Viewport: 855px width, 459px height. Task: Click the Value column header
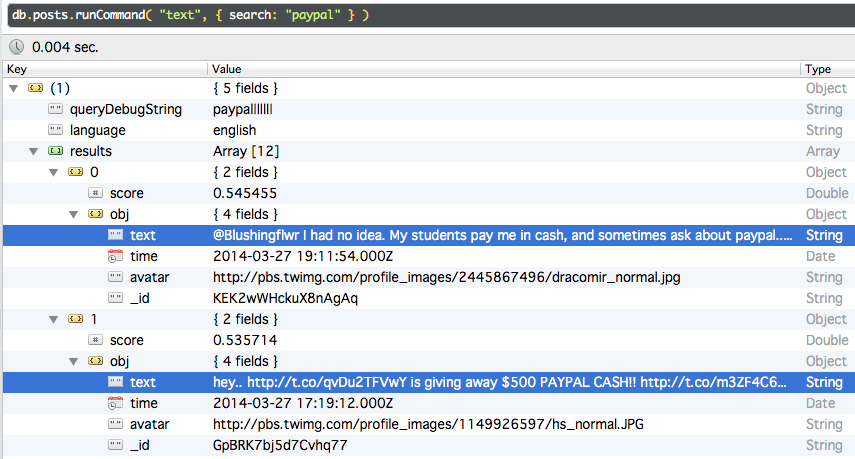tap(504, 69)
